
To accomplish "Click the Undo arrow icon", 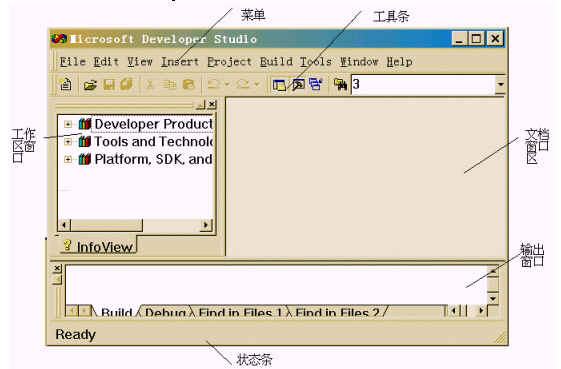I will [x=214, y=84].
